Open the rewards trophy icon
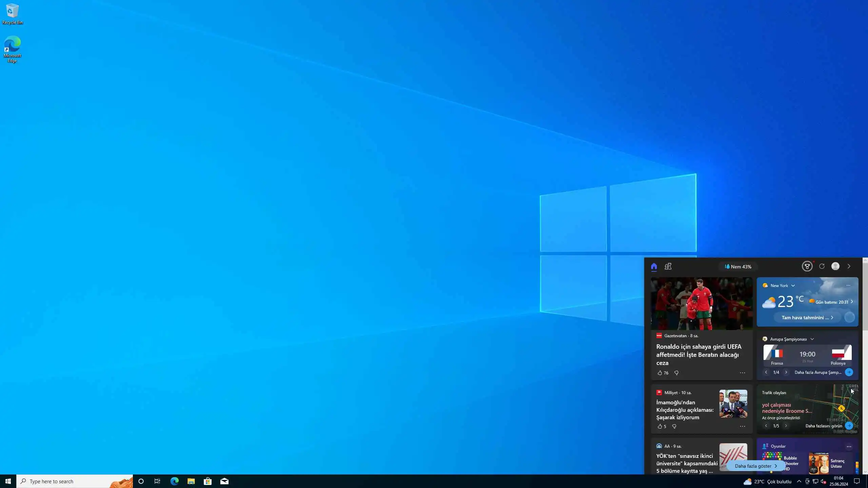The width and height of the screenshot is (868, 488). (x=807, y=266)
